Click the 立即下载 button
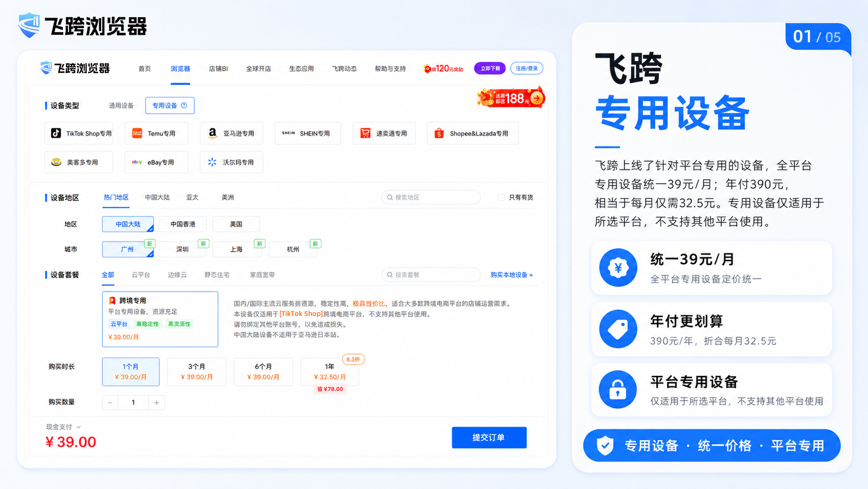The image size is (868, 489). click(490, 68)
